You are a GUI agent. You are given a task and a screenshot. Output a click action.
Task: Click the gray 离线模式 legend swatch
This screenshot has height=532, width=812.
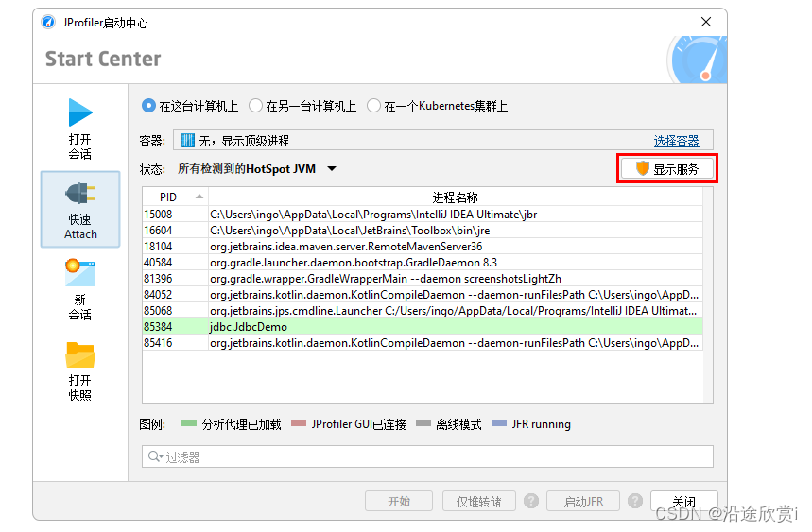pyautogui.click(x=423, y=424)
